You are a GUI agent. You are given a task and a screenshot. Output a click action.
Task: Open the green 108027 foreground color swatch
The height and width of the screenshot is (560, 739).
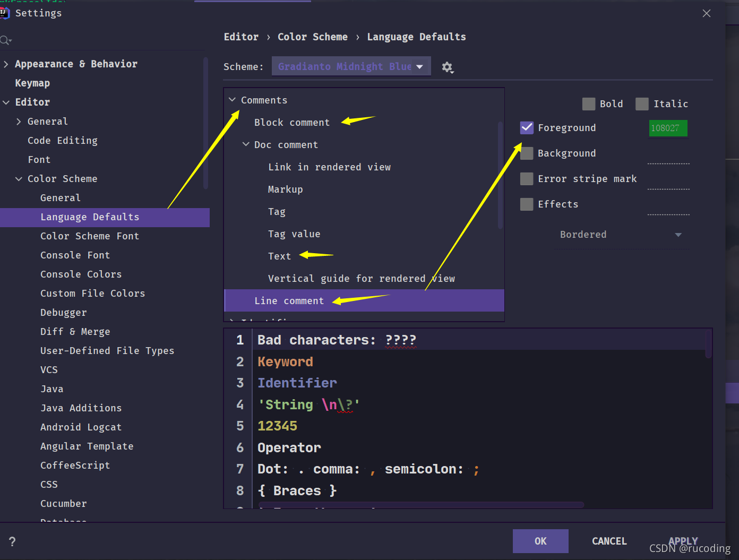pyautogui.click(x=668, y=128)
